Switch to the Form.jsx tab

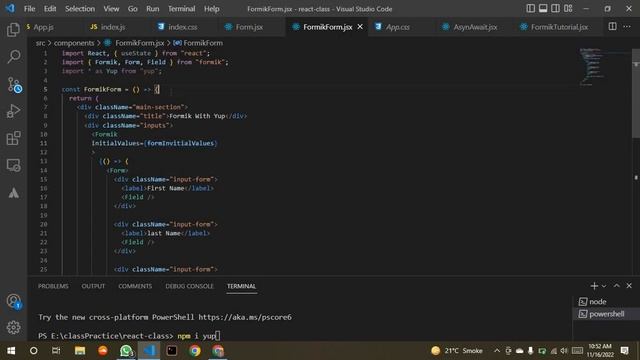click(x=249, y=27)
